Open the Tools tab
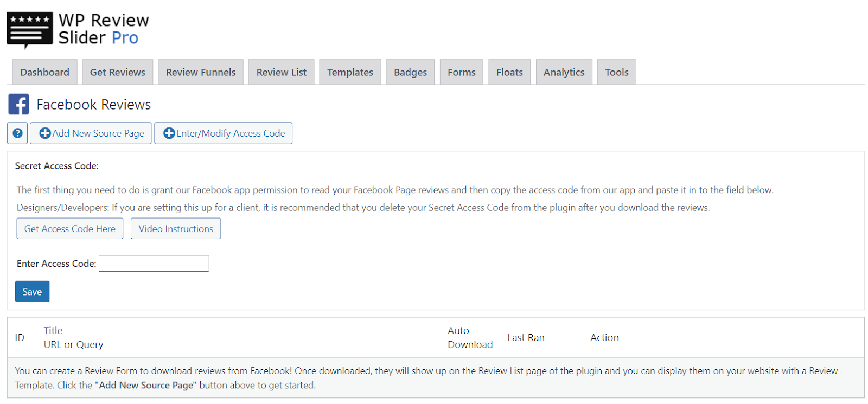Image resolution: width=868 pixels, height=404 pixels. coord(617,72)
